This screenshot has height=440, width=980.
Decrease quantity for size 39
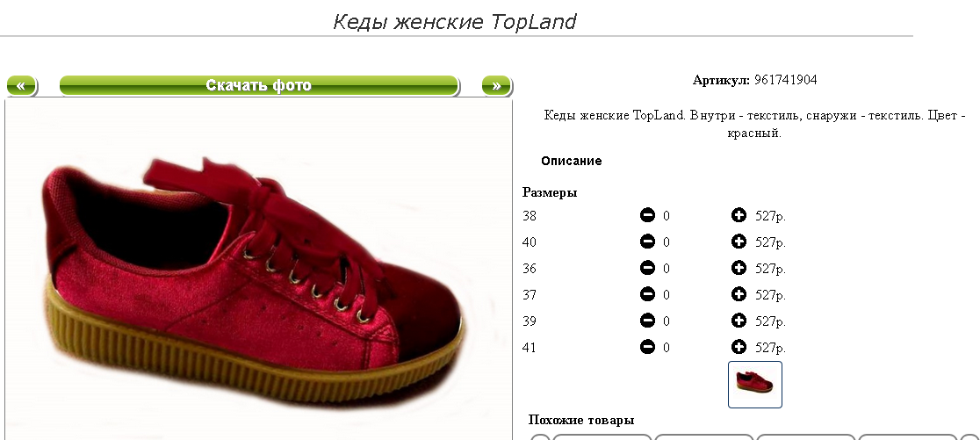pyautogui.click(x=647, y=321)
